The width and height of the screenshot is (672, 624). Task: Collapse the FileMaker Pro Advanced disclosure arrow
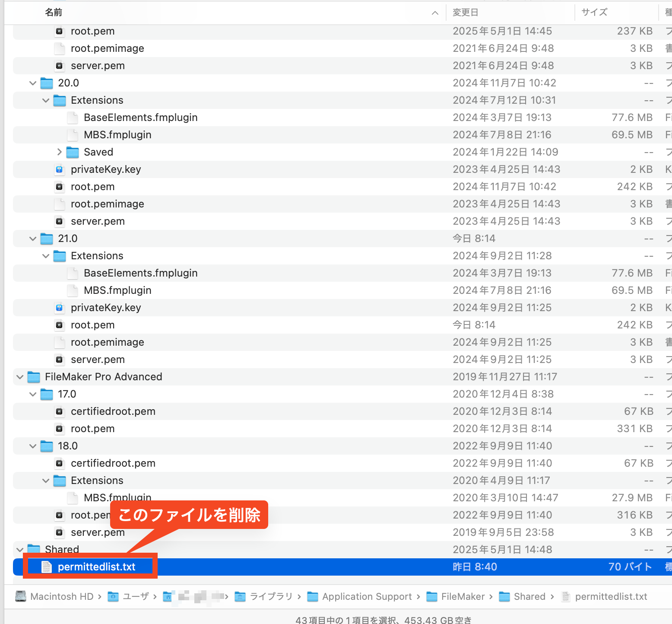(20, 377)
